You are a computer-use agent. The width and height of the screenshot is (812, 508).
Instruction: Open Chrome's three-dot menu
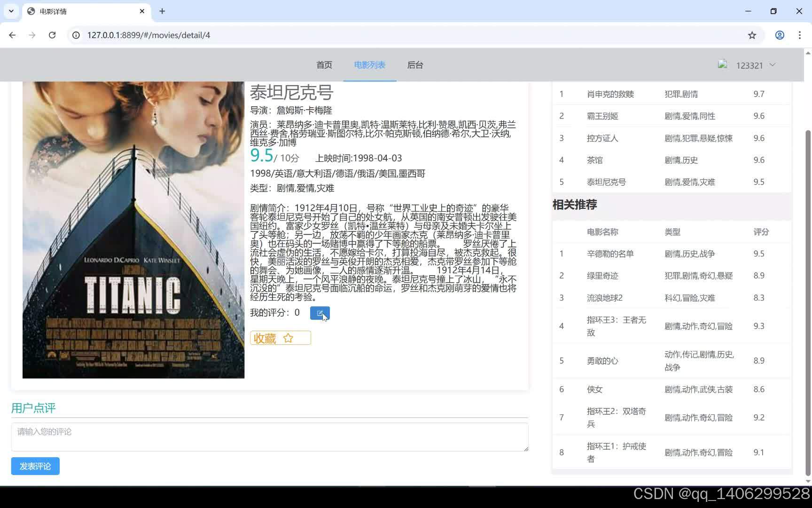click(x=800, y=35)
